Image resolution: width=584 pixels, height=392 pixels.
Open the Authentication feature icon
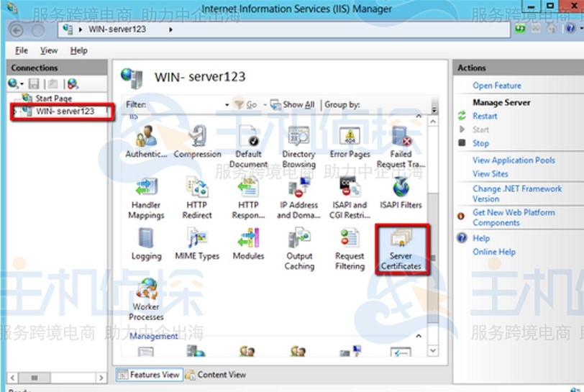pos(146,142)
